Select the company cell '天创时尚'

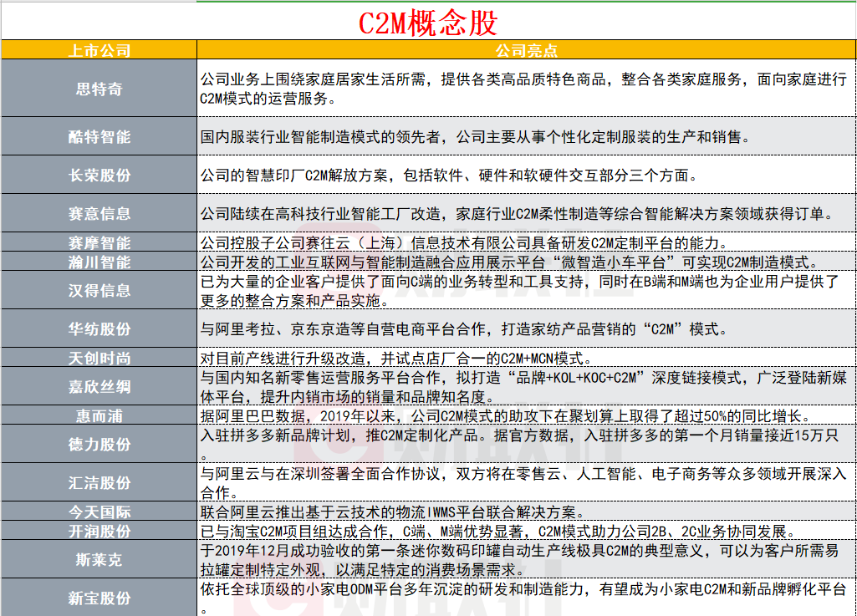pos(99,358)
